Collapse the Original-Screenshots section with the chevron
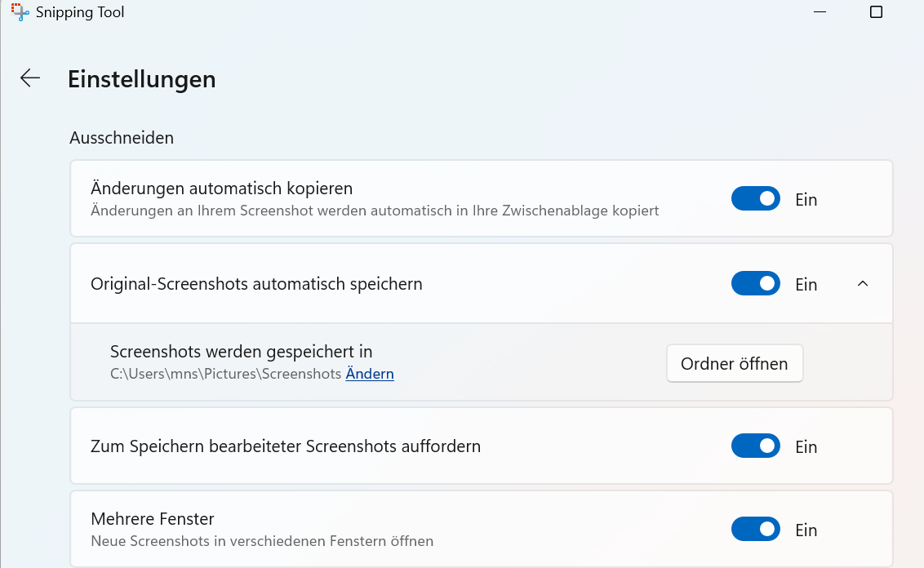Screen dimensions: 924x568 click(x=863, y=284)
